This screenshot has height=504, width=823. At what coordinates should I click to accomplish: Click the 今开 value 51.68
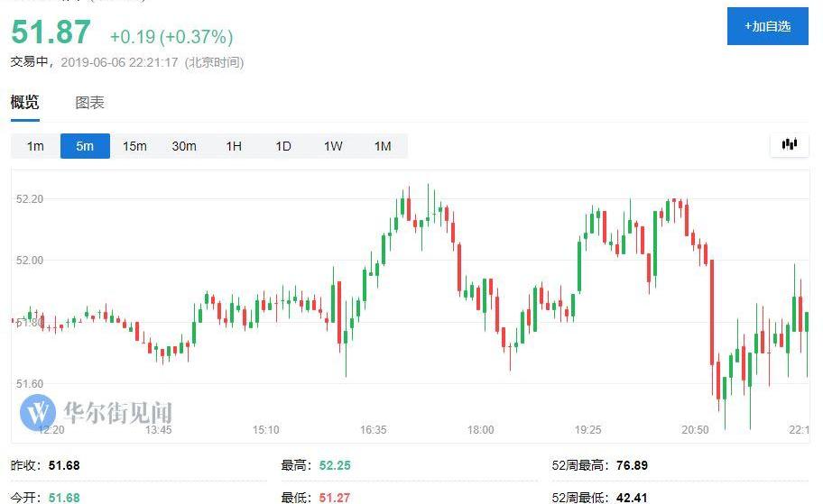pyautogui.click(x=64, y=497)
